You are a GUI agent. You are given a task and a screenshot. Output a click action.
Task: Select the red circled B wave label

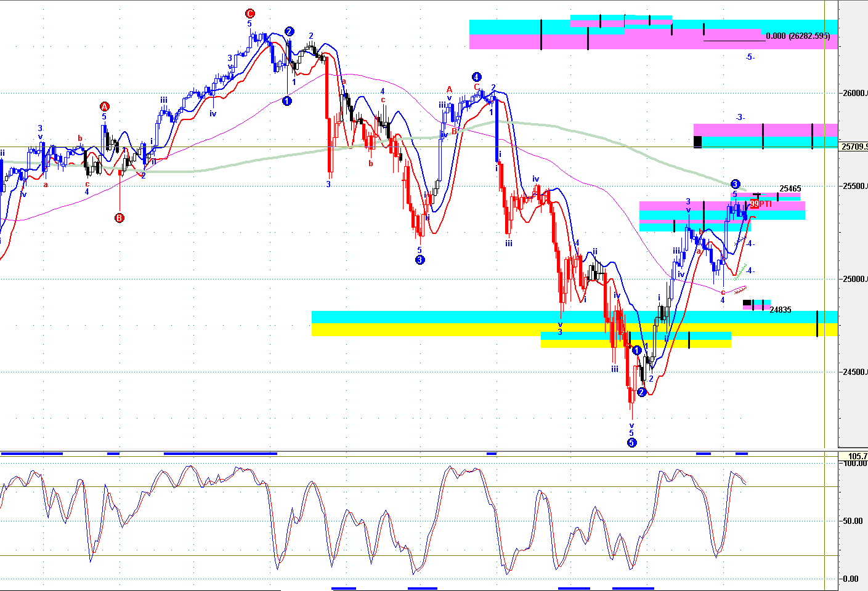tap(120, 217)
